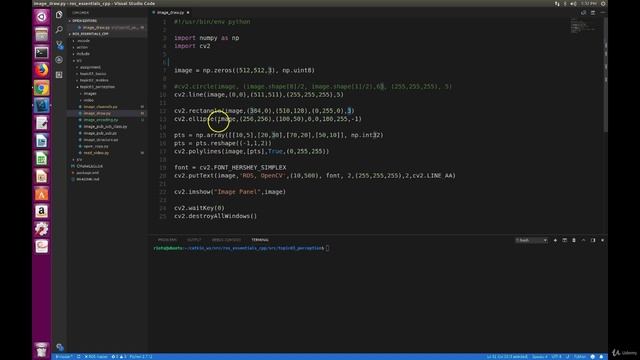Expand the action folder
640x360 pixels.
82,47
